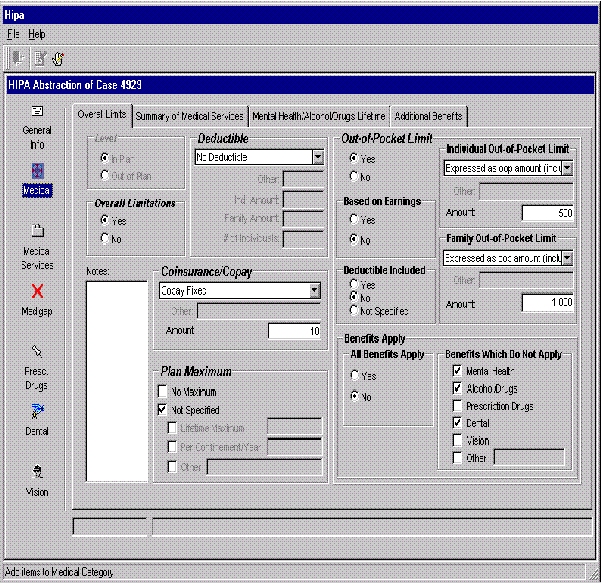Click the red X Medigap icon
Screen dimensions: 601x584
point(37,291)
